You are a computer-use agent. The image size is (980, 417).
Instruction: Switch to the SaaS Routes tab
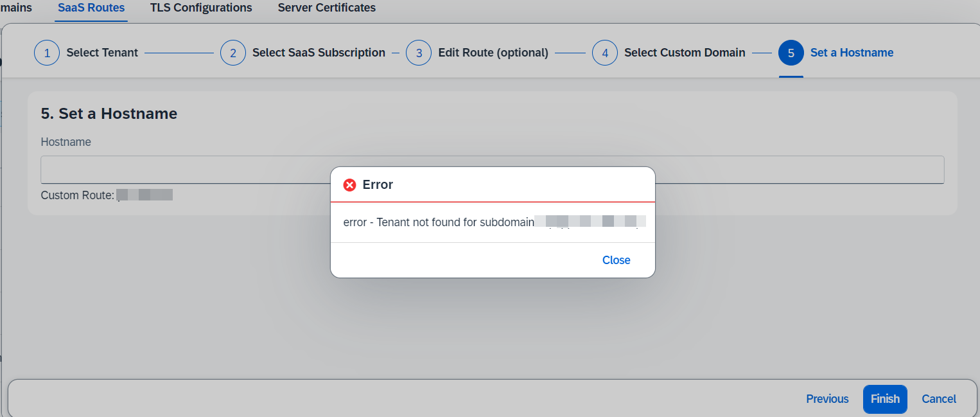[91, 8]
